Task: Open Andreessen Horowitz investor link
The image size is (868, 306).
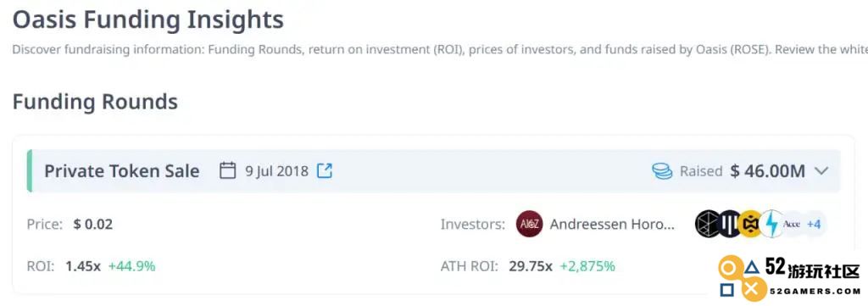Action: [x=612, y=225]
